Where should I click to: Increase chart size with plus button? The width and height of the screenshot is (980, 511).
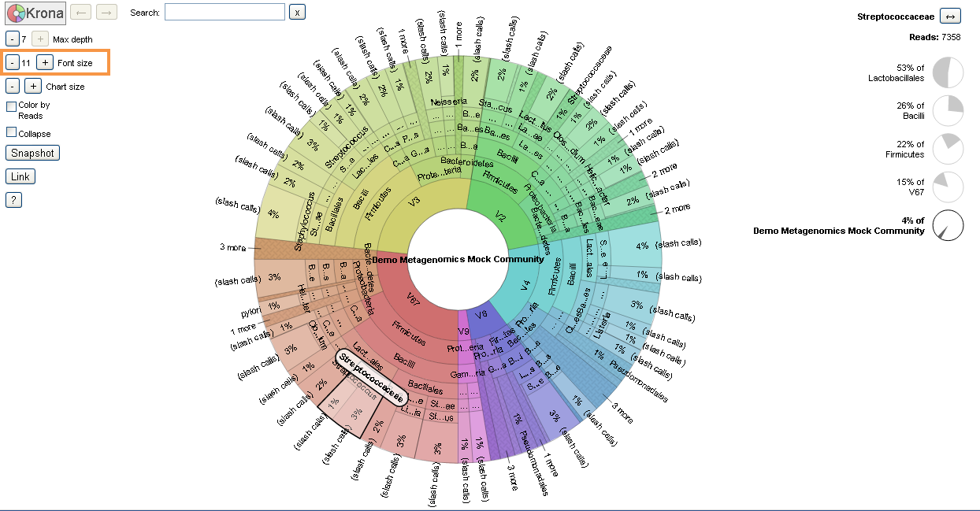(33, 86)
